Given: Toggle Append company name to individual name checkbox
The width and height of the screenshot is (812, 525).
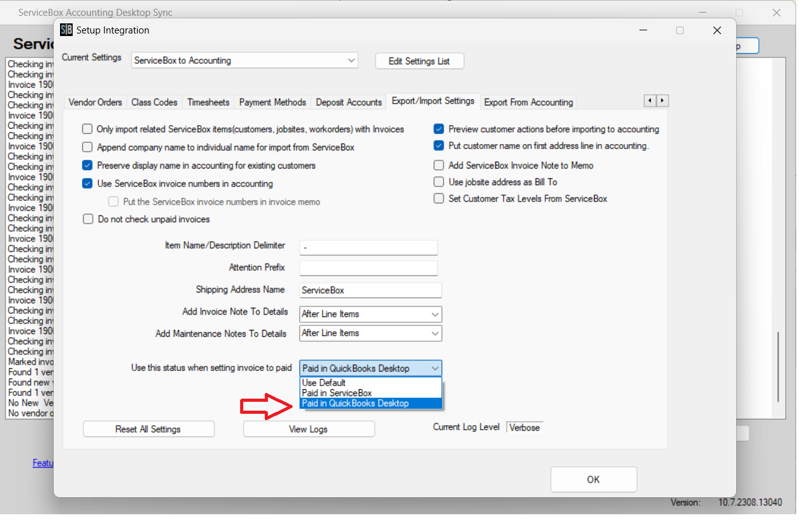Looking at the screenshot, I should [88, 147].
